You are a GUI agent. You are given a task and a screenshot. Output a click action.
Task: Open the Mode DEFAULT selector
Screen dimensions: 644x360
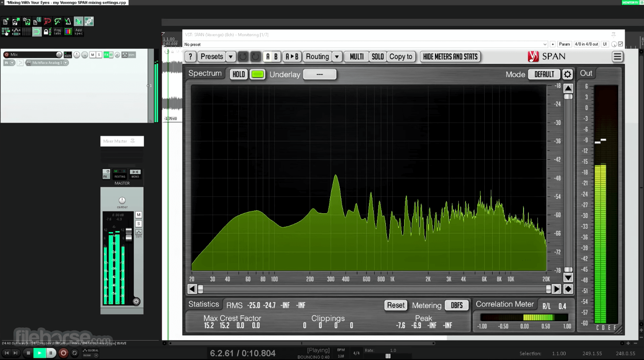tap(544, 74)
